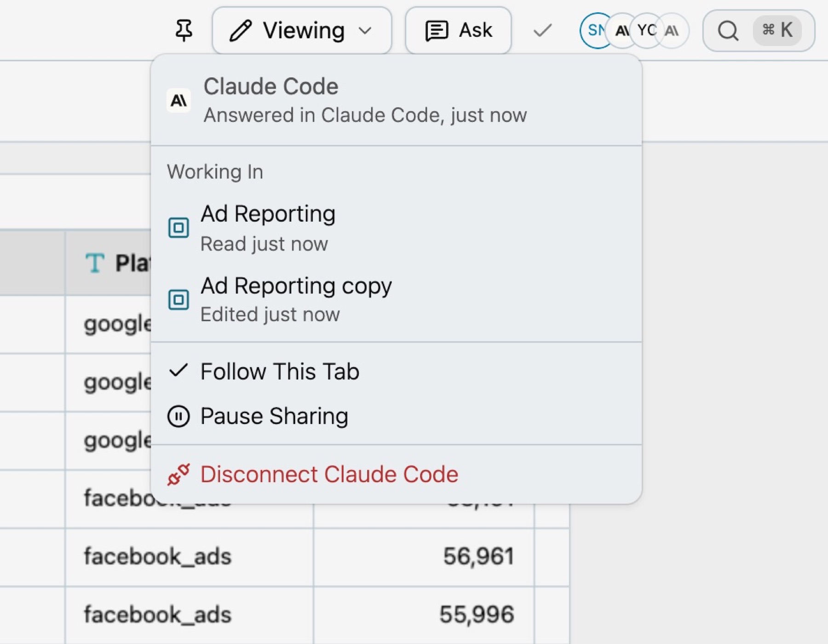Click the pin icon in the toolbar

pyautogui.click(x=184, y=30)
